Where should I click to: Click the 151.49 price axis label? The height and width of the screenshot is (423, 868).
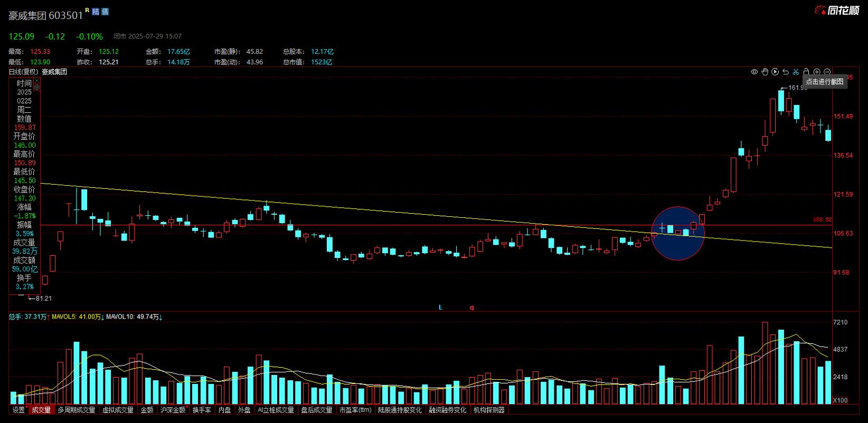click(843, 116)
